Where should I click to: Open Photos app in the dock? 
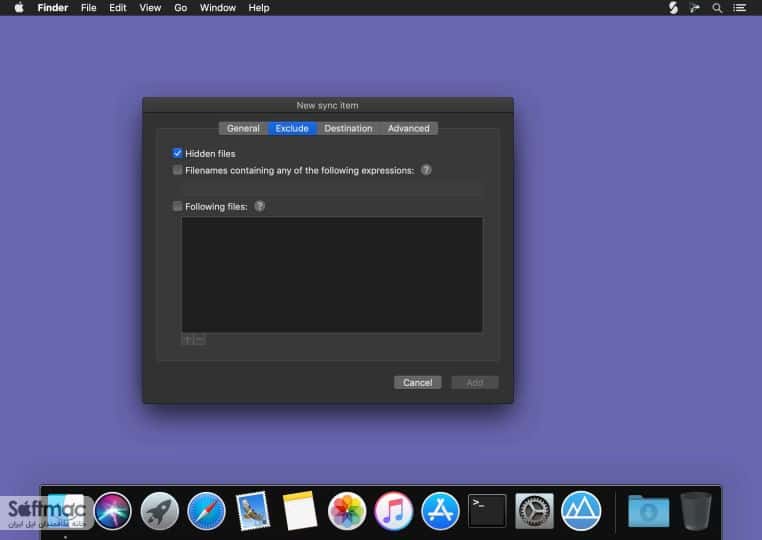click(347, 511)
